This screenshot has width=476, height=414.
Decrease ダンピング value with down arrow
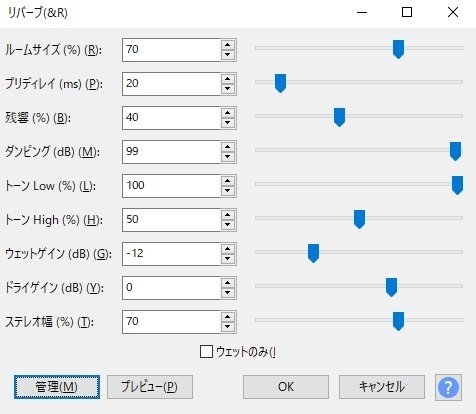228,157
